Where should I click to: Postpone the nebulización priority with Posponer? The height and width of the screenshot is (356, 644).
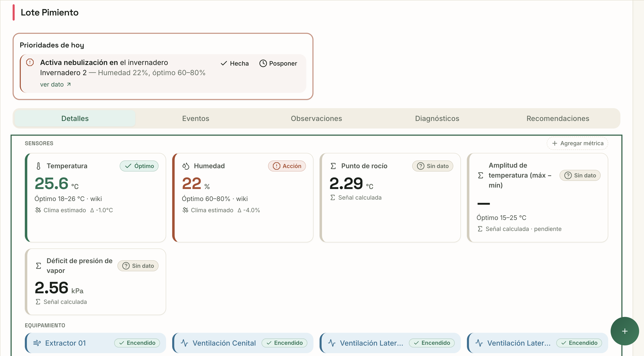click(278, 64)
